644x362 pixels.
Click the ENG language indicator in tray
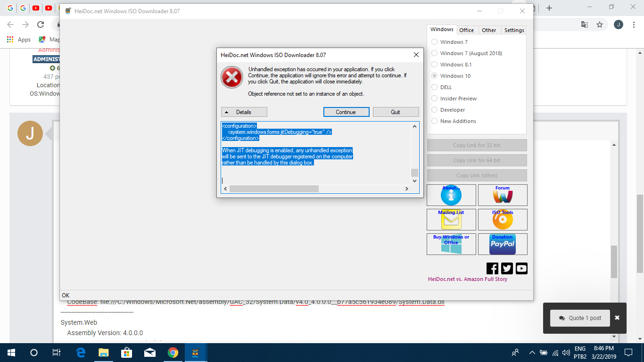[x=580, y=349]
